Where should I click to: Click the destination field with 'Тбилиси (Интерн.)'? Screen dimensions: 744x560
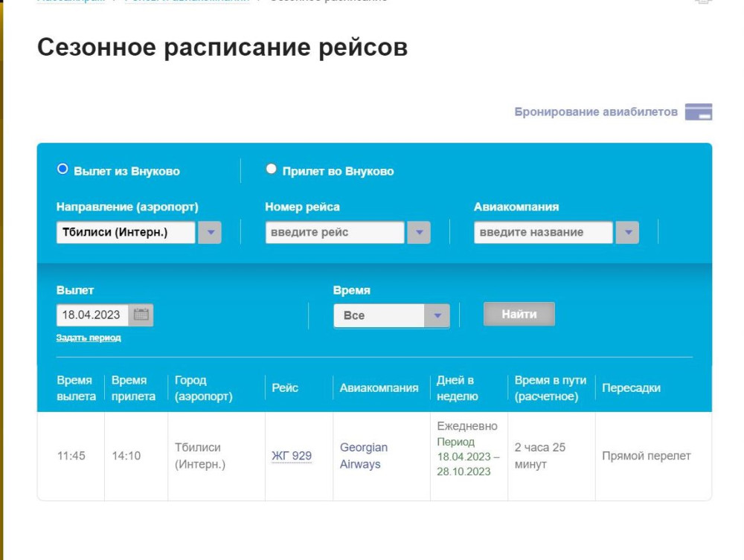tap(126, 233)
